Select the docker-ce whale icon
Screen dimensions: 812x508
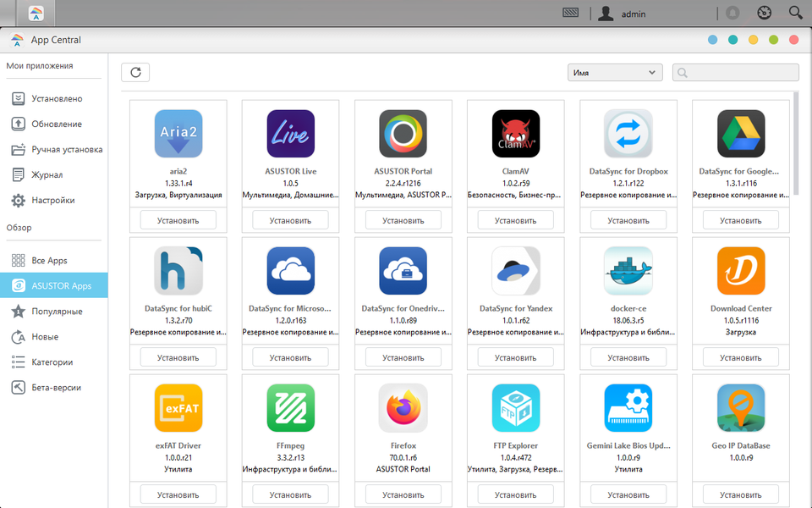(628, 271)
